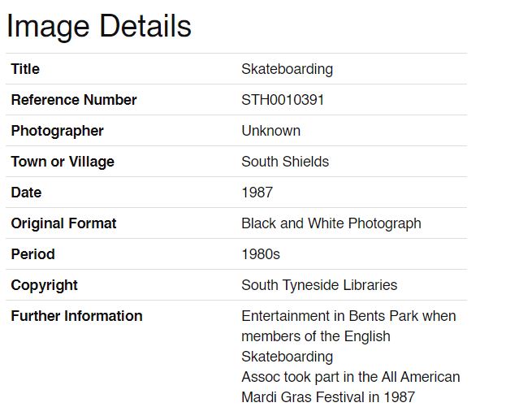
Task: Click the Period row label
Action: pyautogui.click(x=33, y=254)
